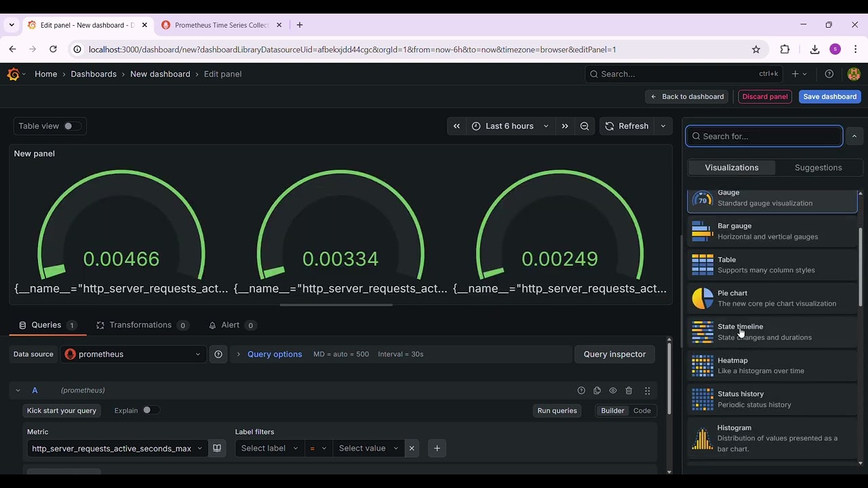The height and width of the screenshot is (488, 868).
Task: Select the Bar gauge visualization
Action: tap(772, 231)
